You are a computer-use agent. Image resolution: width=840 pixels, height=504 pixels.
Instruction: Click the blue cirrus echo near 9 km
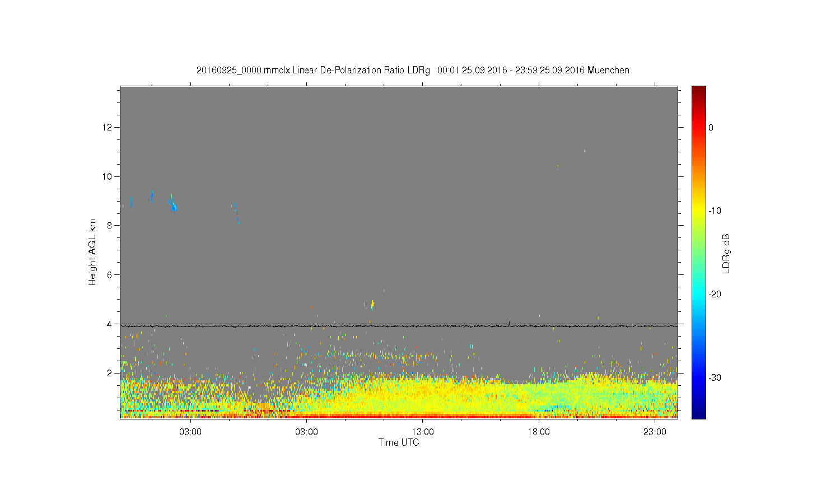click(x=173, y=206)
